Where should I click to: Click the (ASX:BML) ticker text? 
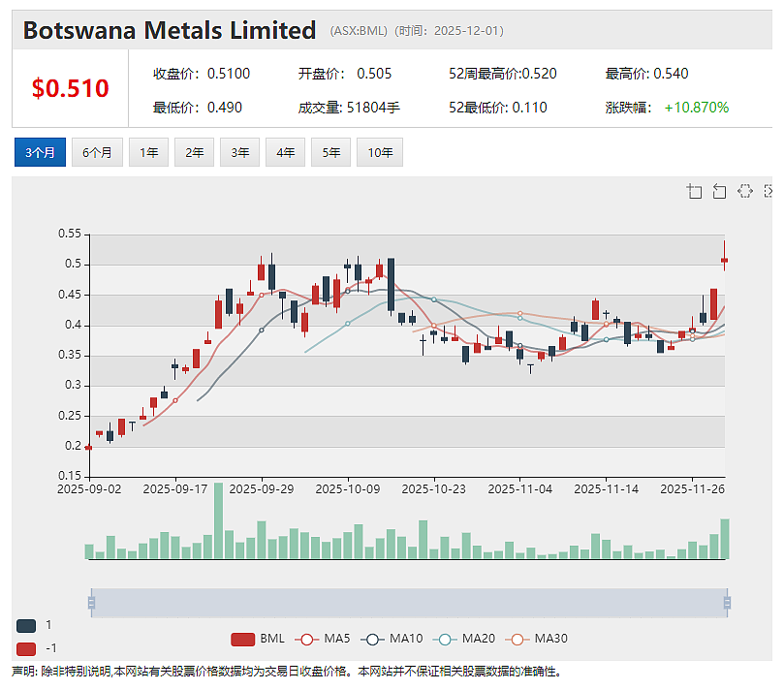359,31
